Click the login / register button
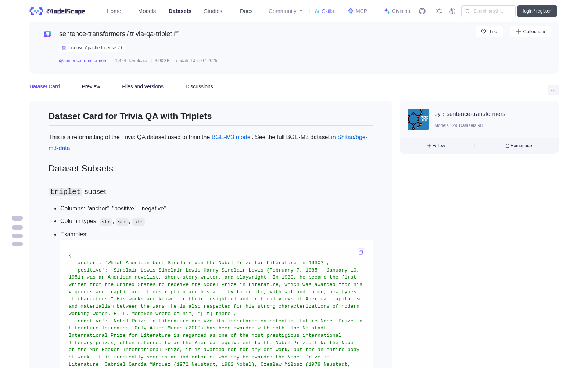588x368 pixels. pyautogui.click(x=537, y=11)
